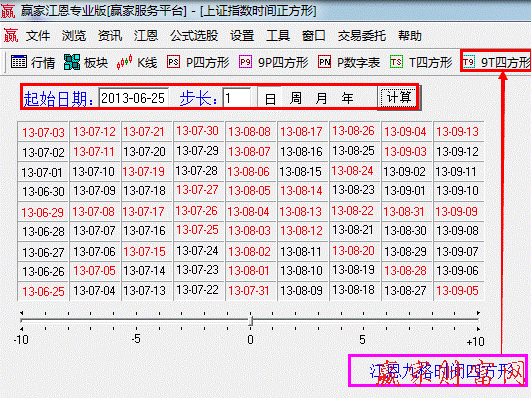Image resolution: width=531 pixels, height=398 pixels.
Task: Select date cell 13-06-25
Action: pyautogui.click(x=43, y=292)
